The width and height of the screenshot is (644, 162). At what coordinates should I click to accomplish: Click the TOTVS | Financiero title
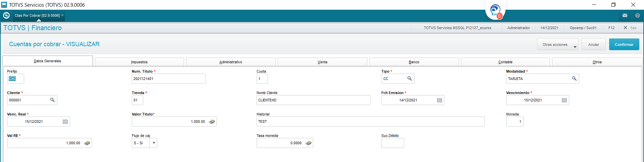(33, 28)
